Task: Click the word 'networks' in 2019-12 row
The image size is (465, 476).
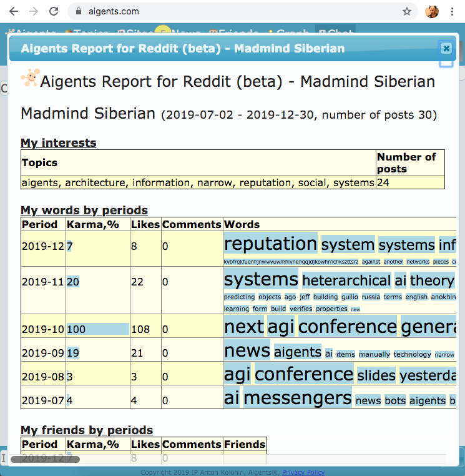Action: pos(418,262)
